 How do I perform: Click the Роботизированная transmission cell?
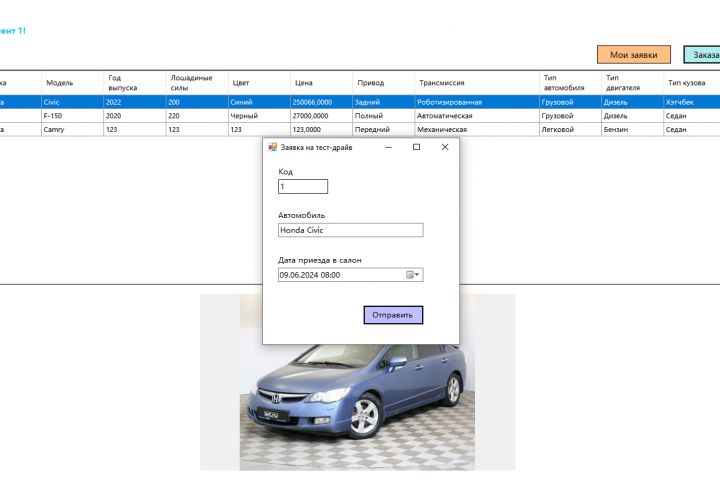tap(477, 102)
